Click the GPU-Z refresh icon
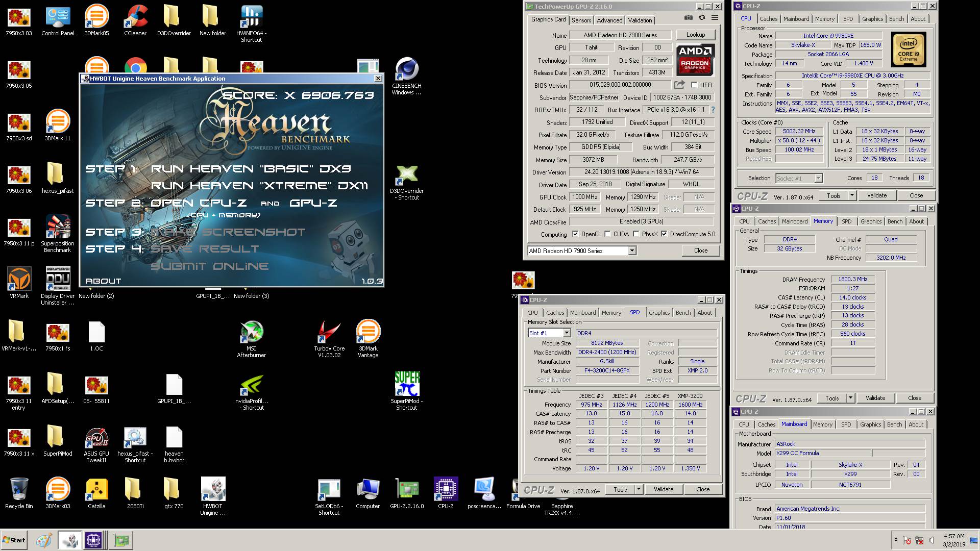 pyautogui.click(x=702, y=17)
